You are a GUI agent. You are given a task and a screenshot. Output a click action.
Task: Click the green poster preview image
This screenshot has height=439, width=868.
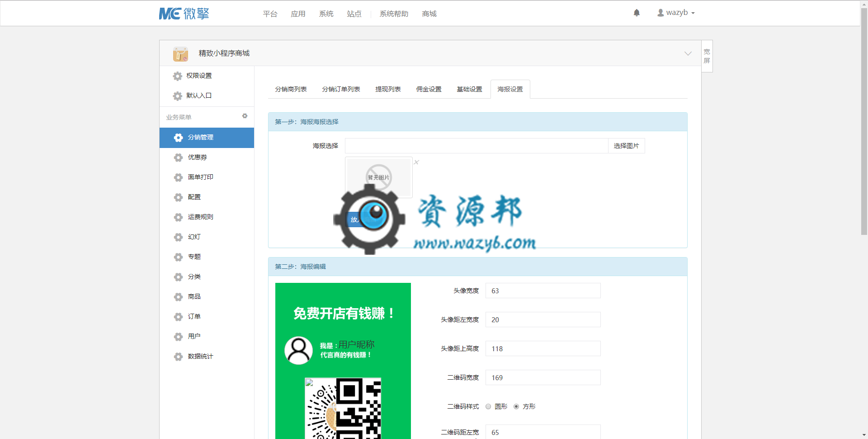[x=343, y=361]
